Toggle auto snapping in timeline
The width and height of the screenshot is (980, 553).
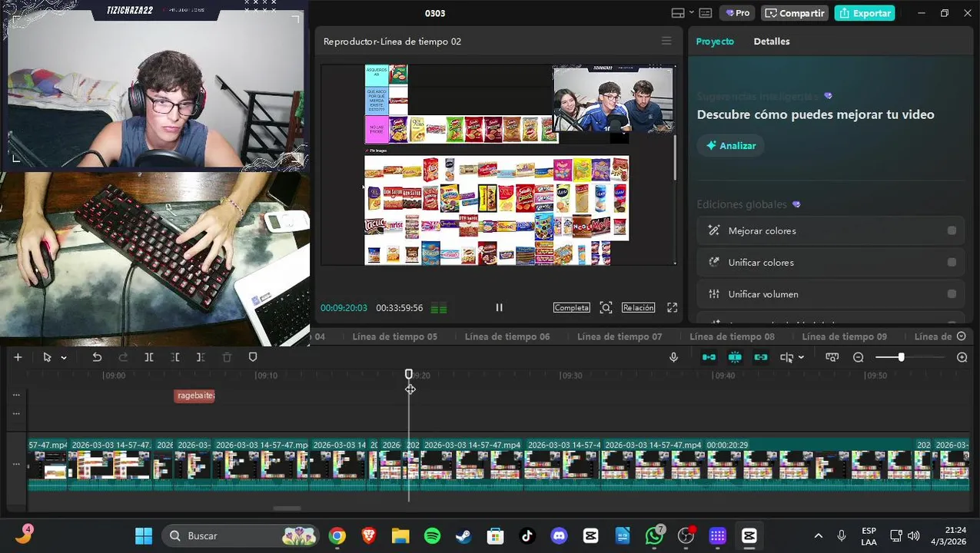tap(735, 357)
